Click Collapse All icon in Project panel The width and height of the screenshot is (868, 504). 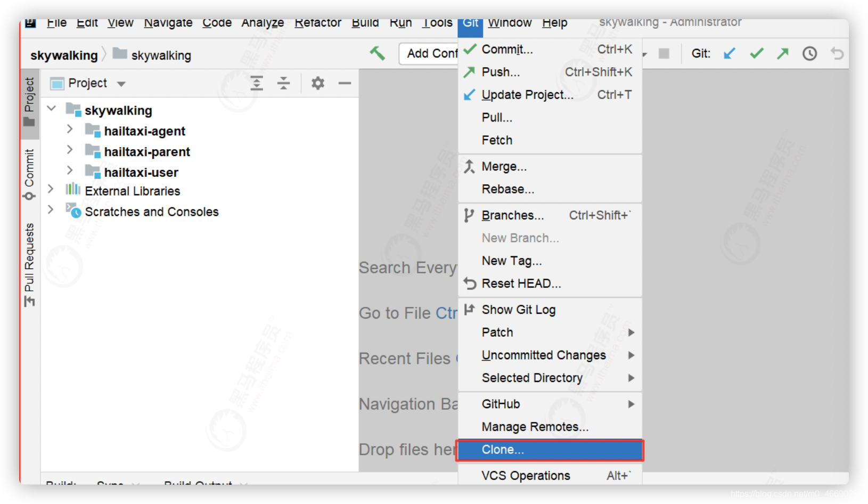(x=283, y=83)
